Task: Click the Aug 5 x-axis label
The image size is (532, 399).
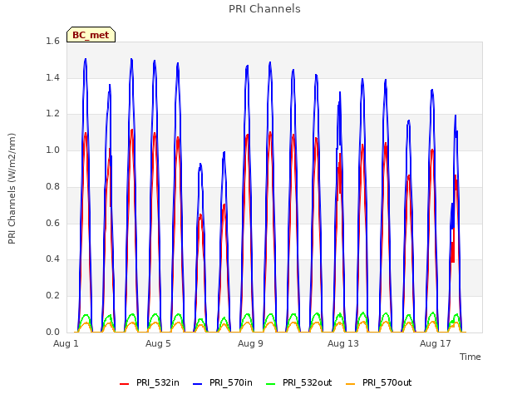Action: click(x=158, y=343)
